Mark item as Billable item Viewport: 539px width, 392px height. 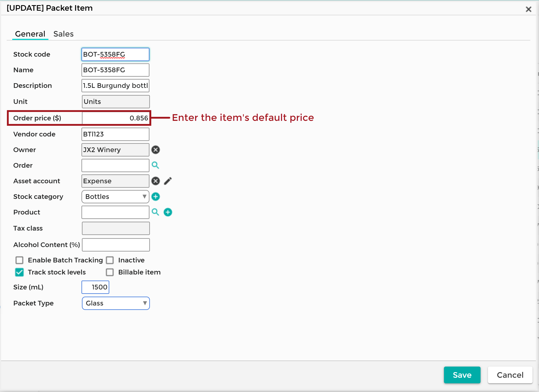click(110, 272)
